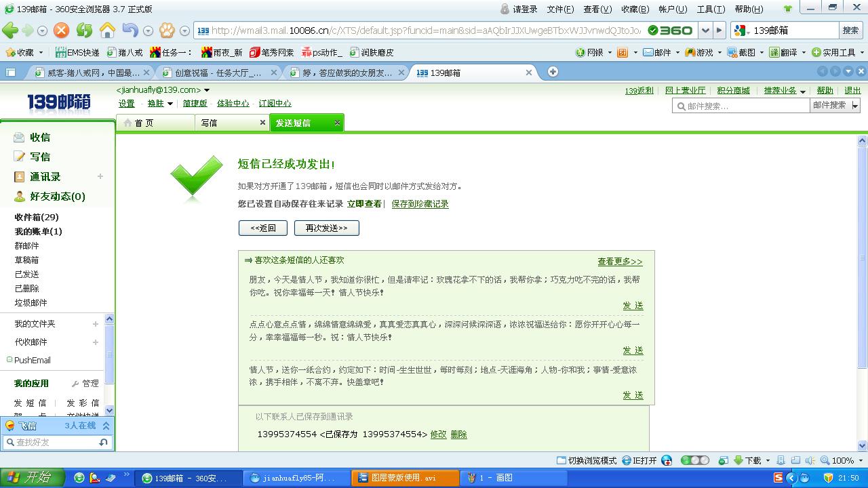Screen dimensions: 868x488
Task: Click 修改 next to 13995374554
Action: [x=438, y=434]
